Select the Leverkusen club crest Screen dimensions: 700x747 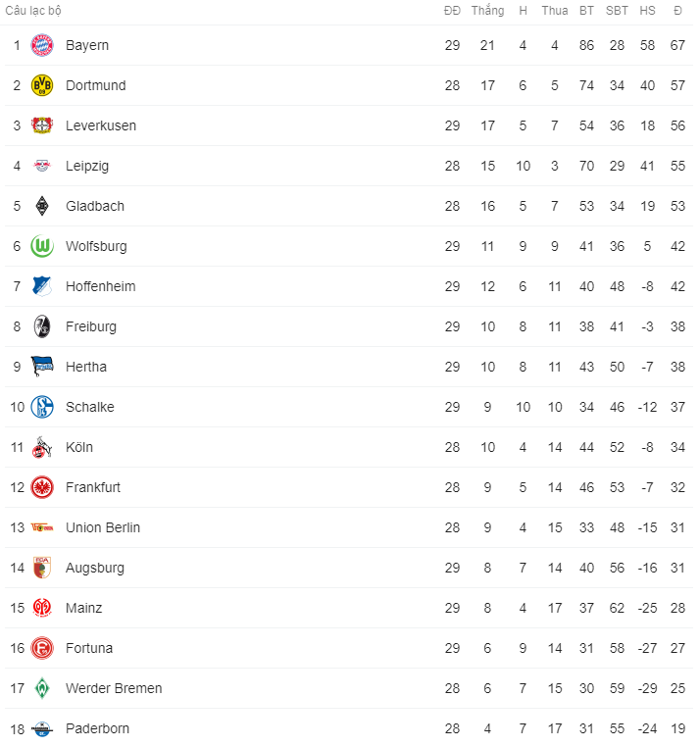(42, 125)
